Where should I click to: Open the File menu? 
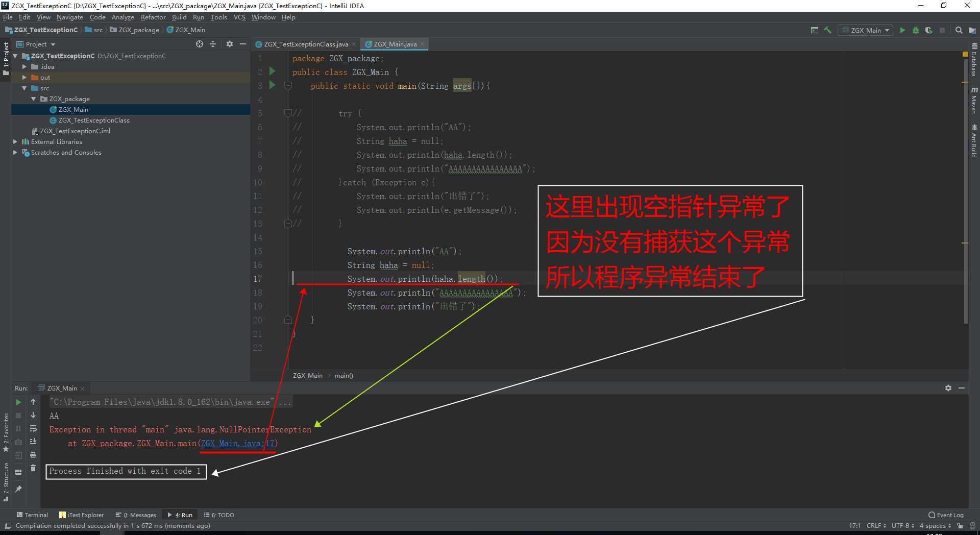[x=8, y=17]
